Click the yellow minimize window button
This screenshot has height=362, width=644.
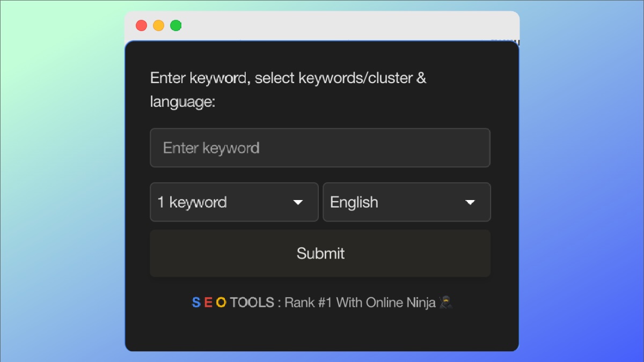158,25
